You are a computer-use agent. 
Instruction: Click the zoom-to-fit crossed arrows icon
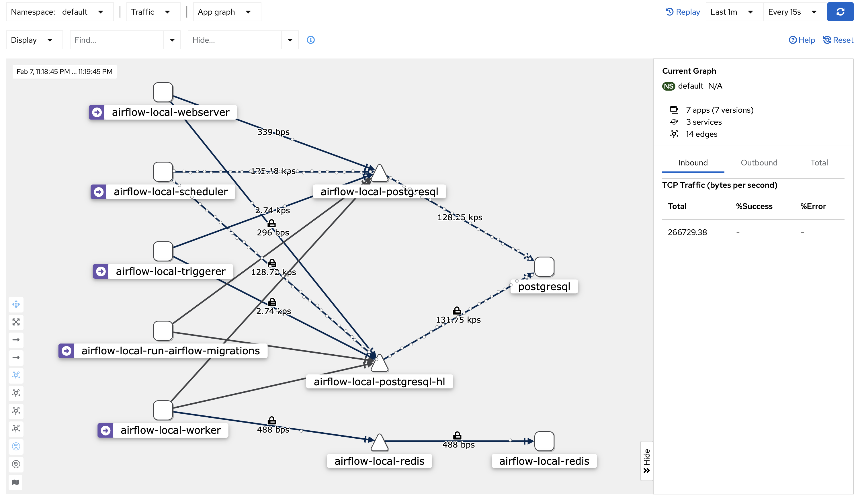pos(16,322)
